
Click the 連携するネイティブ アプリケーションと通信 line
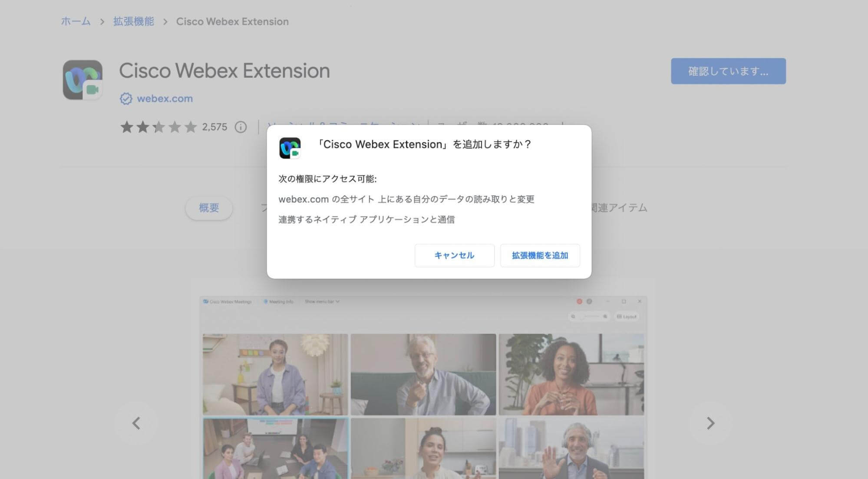[x=366, y=220]
